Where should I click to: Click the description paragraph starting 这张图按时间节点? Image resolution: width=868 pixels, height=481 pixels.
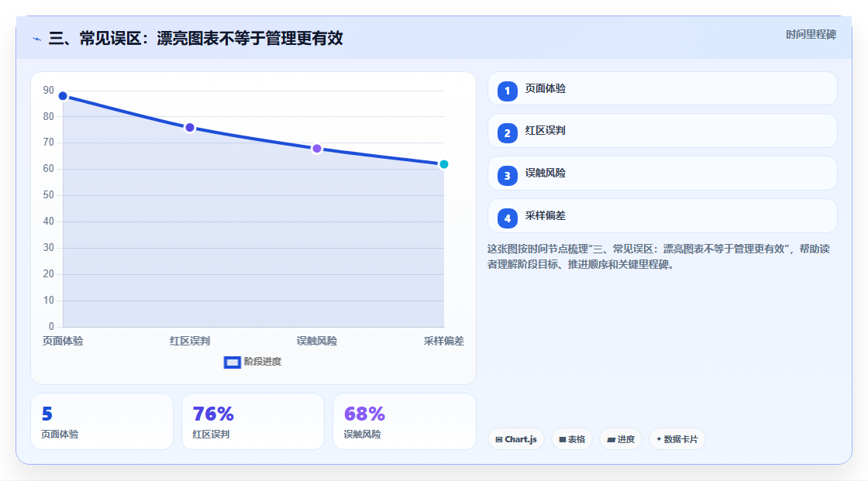coord(658,256)
